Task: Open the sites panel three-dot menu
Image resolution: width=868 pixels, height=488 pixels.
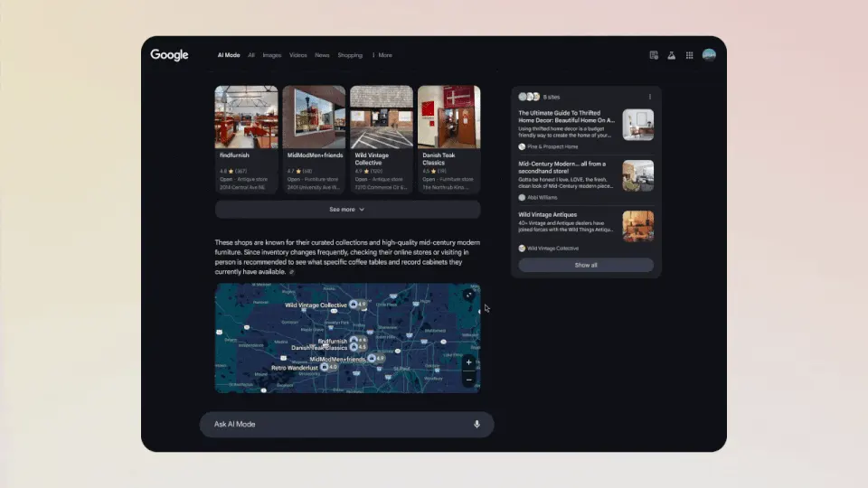Action: point(650,97)
